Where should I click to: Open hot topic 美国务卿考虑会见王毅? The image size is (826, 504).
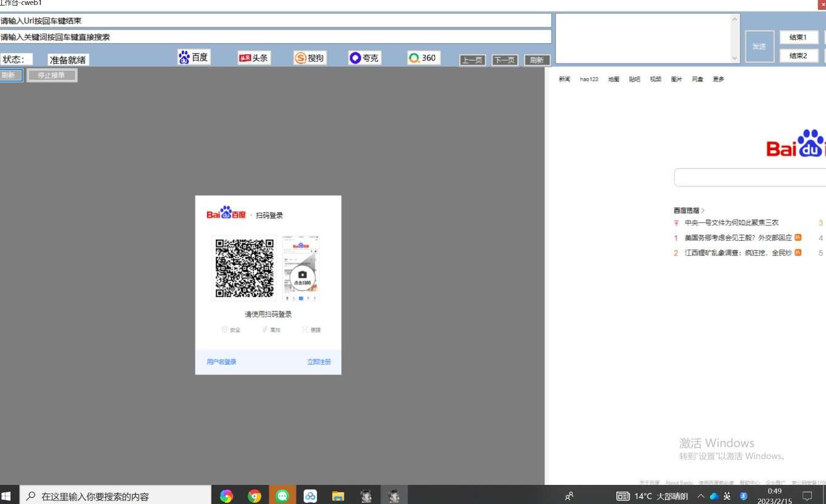tap(738, 238)
